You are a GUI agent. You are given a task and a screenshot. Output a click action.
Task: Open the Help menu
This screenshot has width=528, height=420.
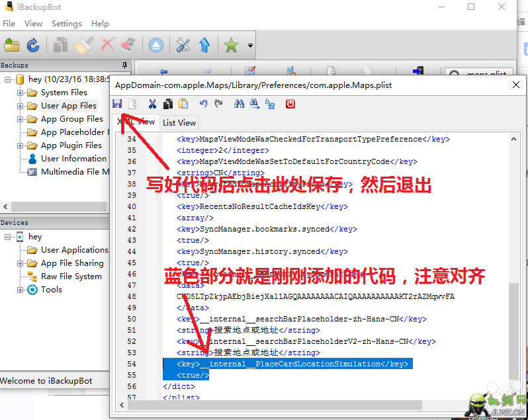pyautogui.click(x=100, y=24)
